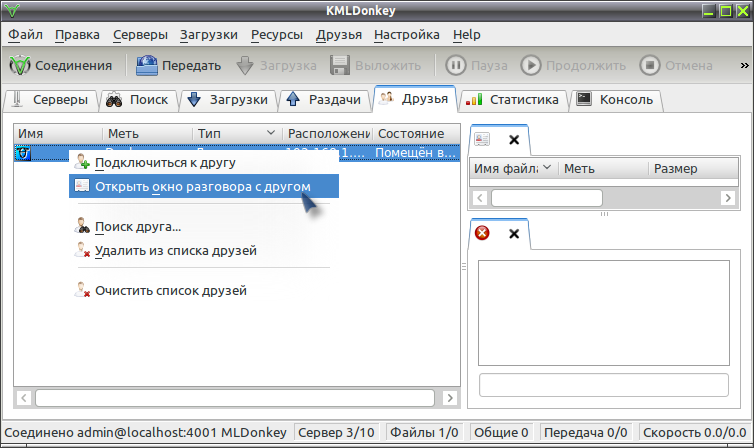Sort files by Имя файла column
Viewport: 754px width, 448px height.
coord(513,169)
